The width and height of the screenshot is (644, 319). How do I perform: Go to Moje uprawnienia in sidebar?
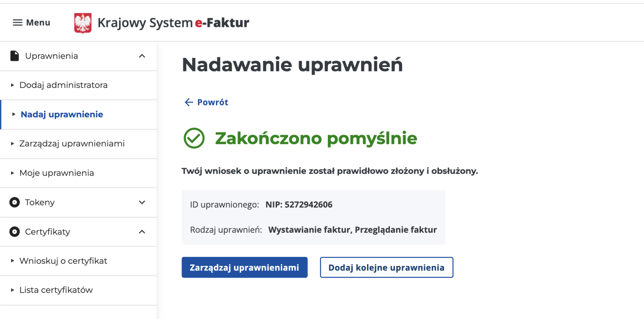(57, 173)
